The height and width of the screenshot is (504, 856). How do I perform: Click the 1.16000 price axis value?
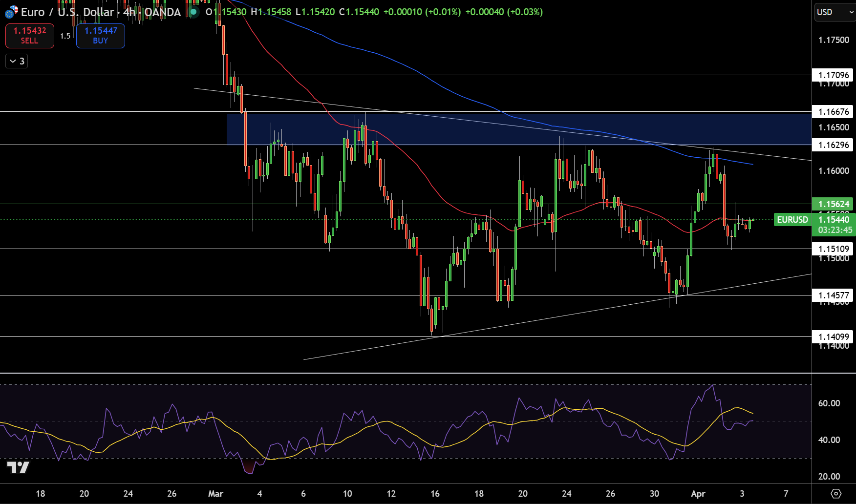[x=834, y=171]
